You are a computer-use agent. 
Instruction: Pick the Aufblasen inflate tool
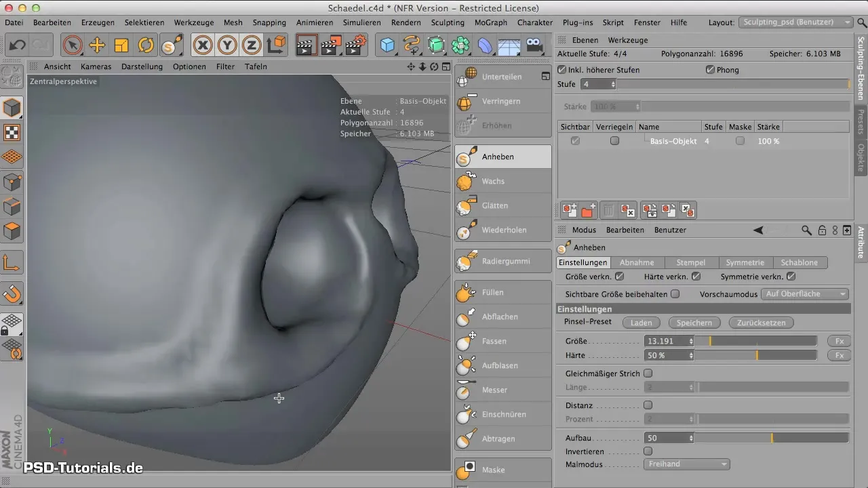[x=503, y=365]
